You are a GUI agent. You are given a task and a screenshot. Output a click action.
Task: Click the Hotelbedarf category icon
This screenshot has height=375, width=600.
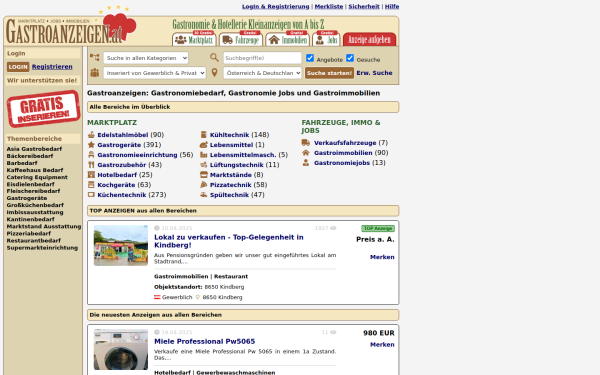pyautogui.click(x=91, y=174)
